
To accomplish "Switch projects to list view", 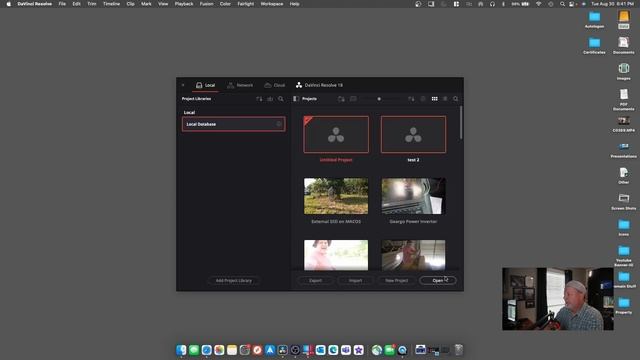I will 445,99.
